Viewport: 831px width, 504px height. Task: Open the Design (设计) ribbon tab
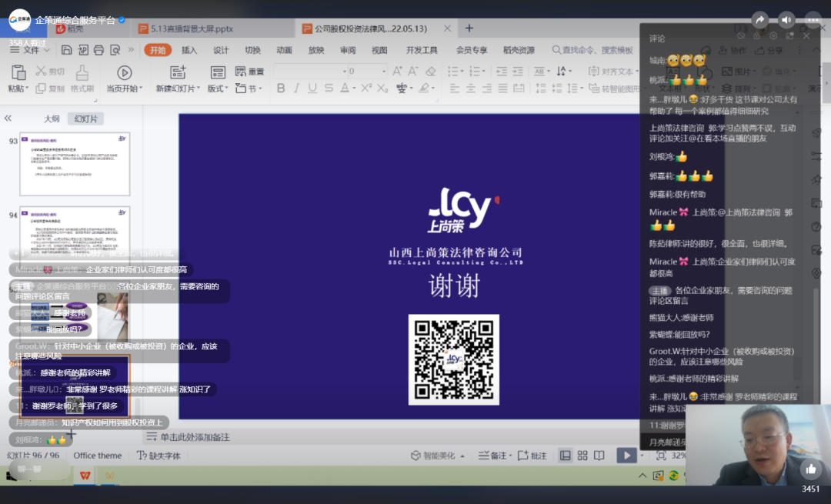tap(221, 50)
